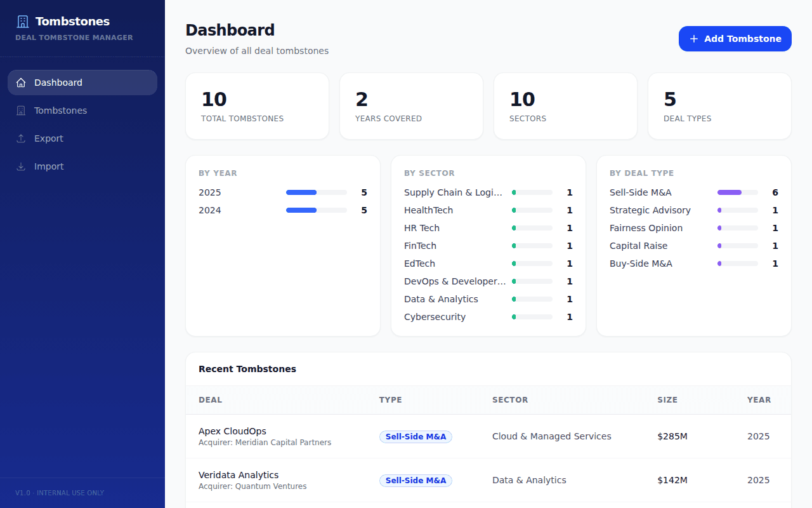
Task: Click the Import download icon
Action: pyautogui.click(x=21, y=166)
